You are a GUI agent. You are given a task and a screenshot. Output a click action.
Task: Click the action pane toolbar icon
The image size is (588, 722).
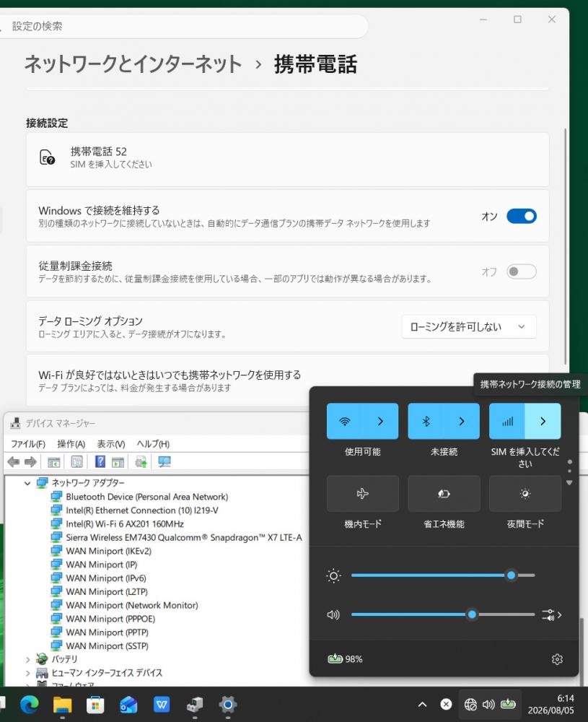[118, 461]
